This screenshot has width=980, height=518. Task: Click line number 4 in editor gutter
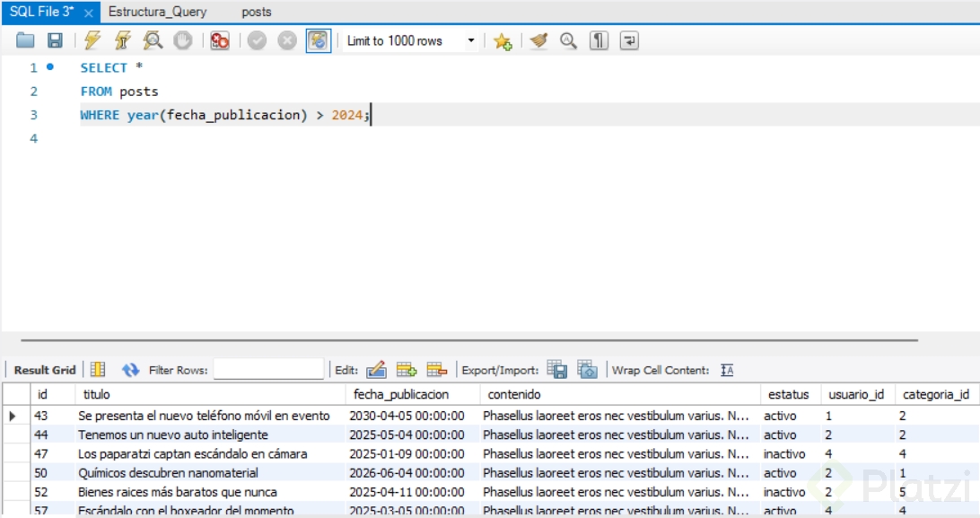tap(34, 139)
